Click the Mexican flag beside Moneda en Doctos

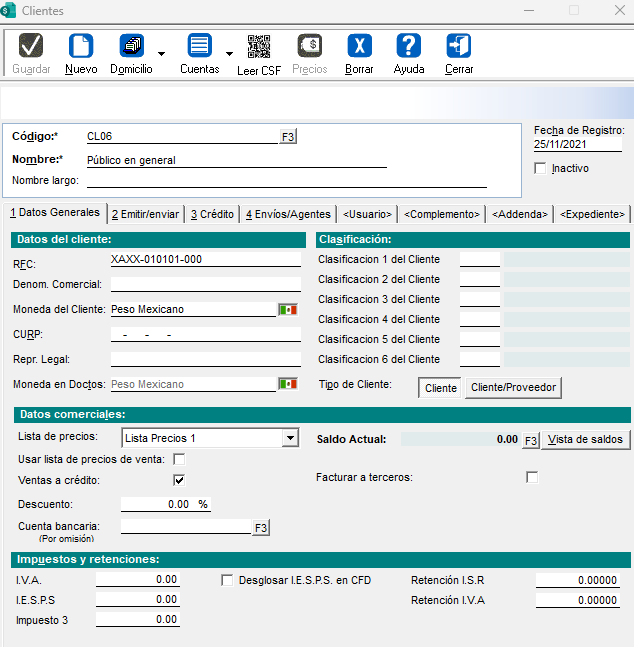pyautogui.click(x=288, y=384)
